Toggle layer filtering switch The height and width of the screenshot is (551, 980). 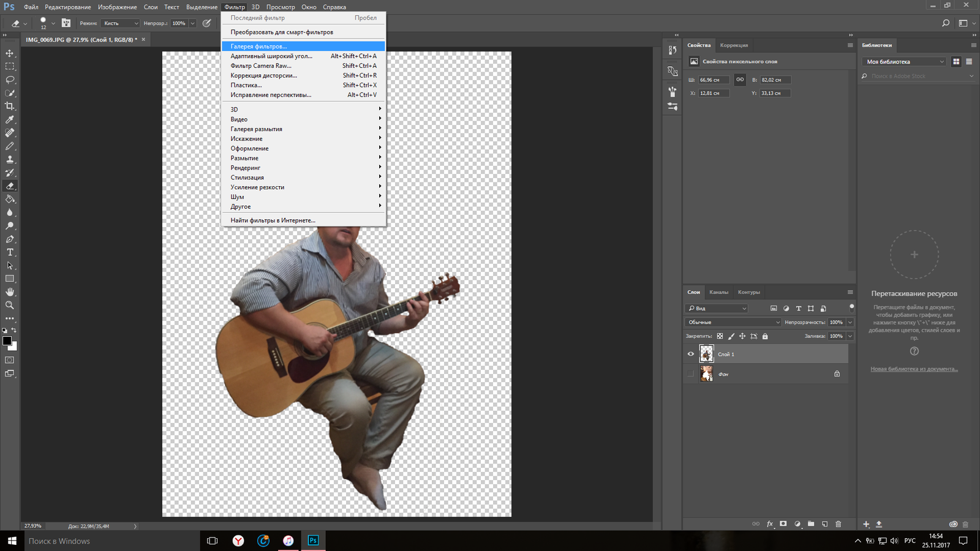[851, 308]
